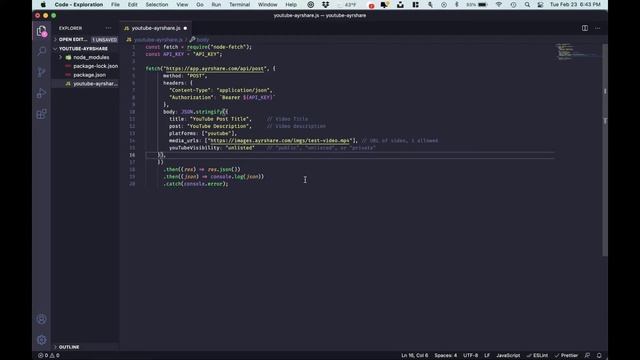Select the youtube-ayrshare.js editor tab
Screen dimensions: 640x360
pos(156,28)
